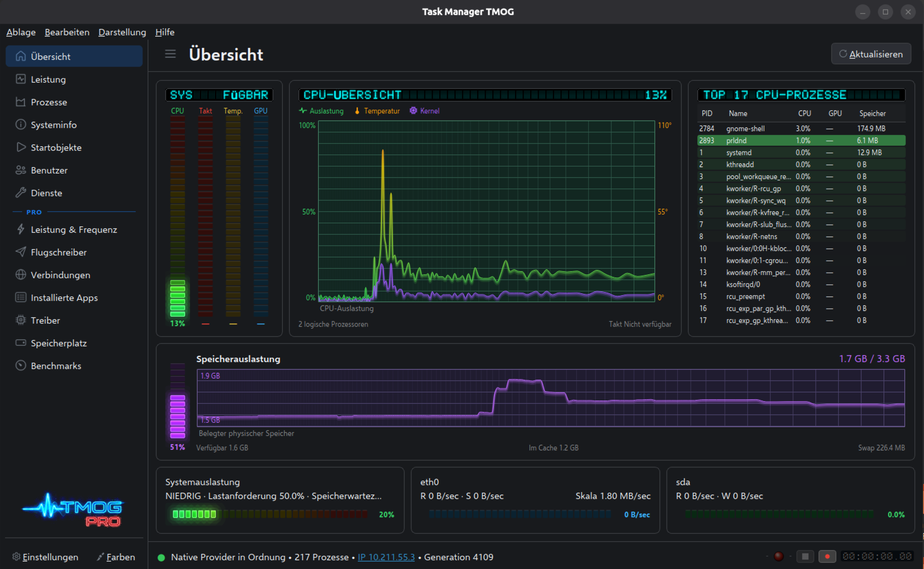Select the ksoftirqd/0 process row

coord(801,284)
